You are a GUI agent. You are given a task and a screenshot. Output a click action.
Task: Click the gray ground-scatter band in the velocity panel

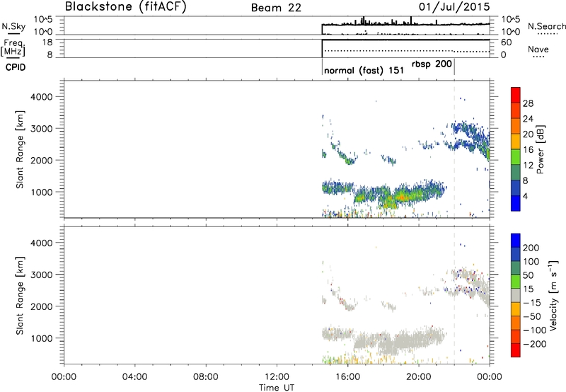pos(383,340)
